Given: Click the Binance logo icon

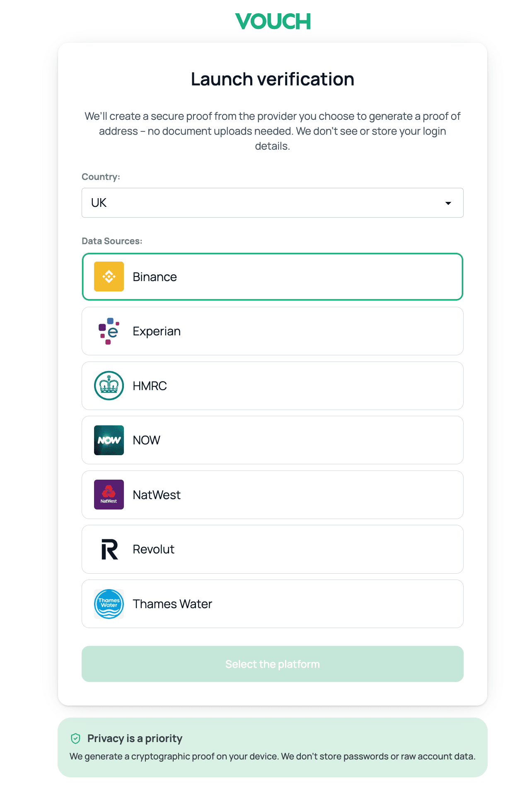Looking at the screenshot, I should pos(109,277).
